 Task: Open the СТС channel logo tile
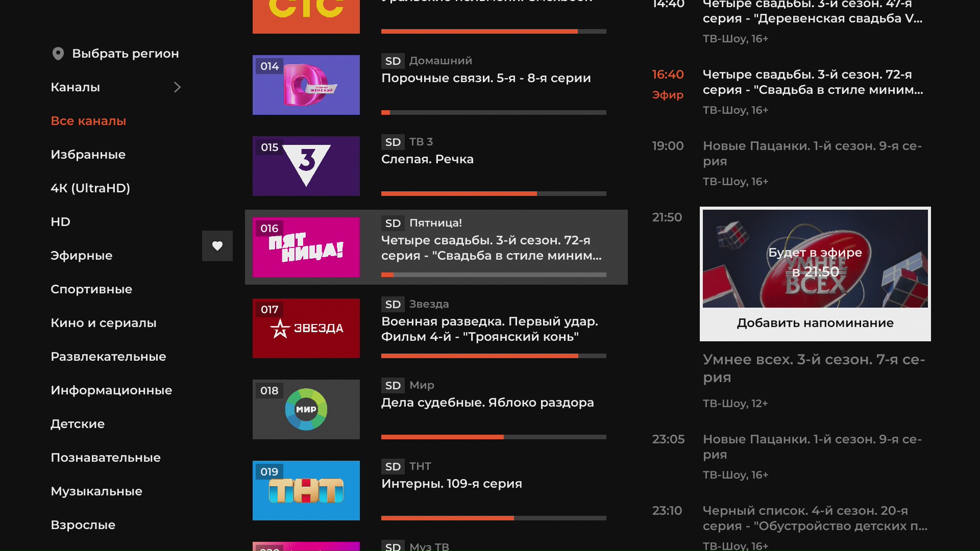(306, 16)
